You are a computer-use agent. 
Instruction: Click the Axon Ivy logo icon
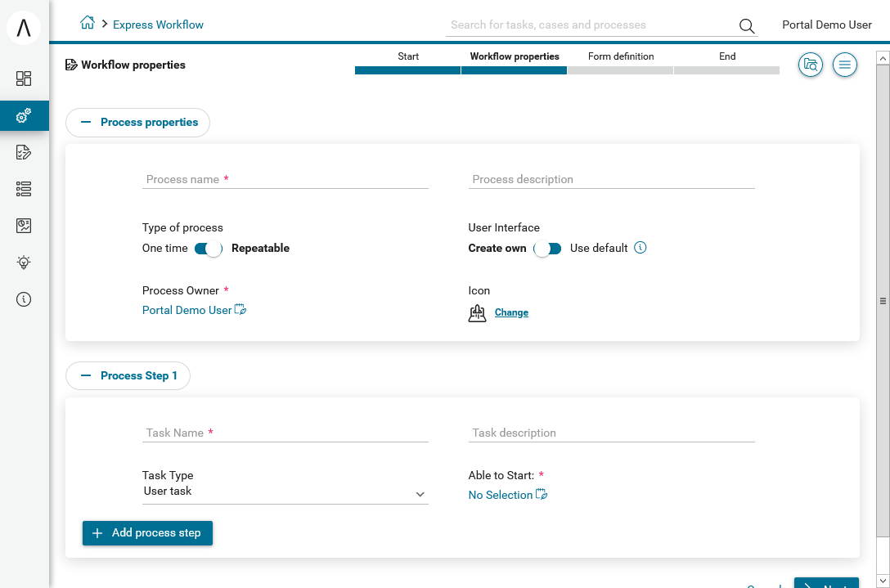[23, 27]
